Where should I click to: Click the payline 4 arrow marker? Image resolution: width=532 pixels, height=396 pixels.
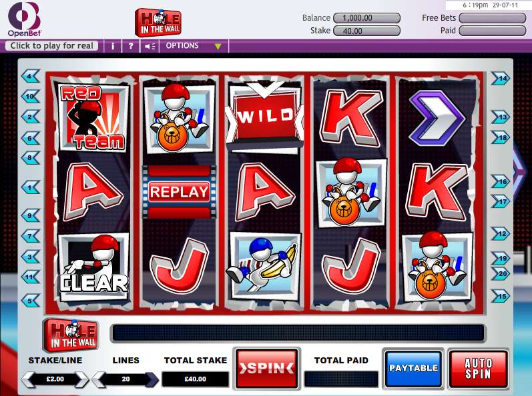(x=31, y=76)
